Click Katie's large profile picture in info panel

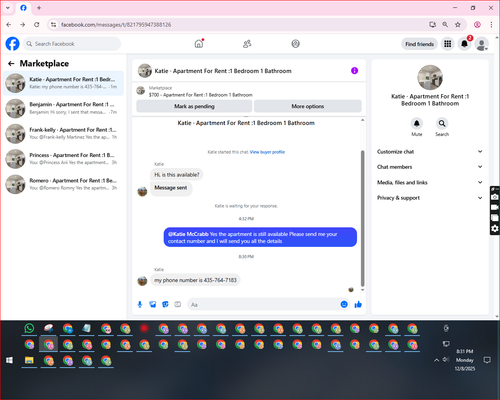tap(430, 77)
